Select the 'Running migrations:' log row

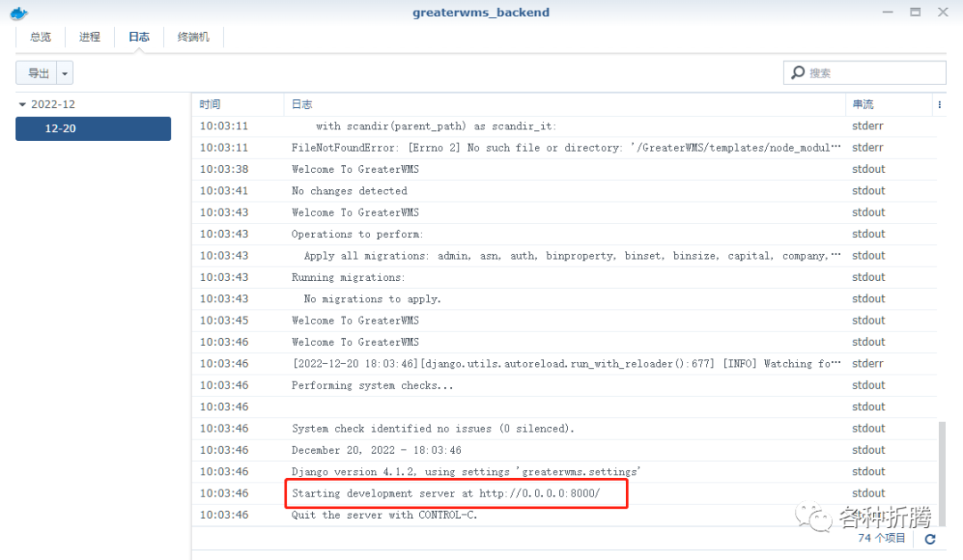point(564,277)
